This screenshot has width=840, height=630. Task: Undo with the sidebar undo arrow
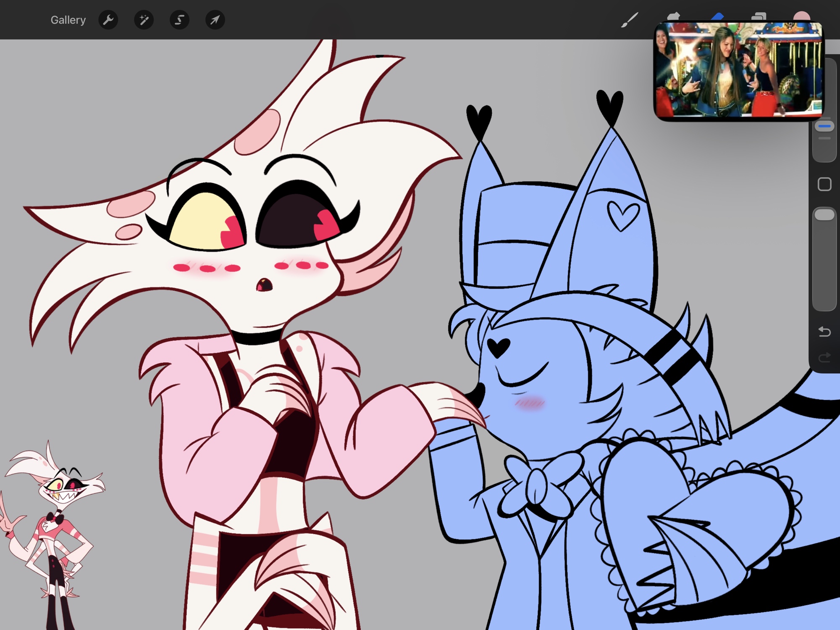tap(824, 332)
